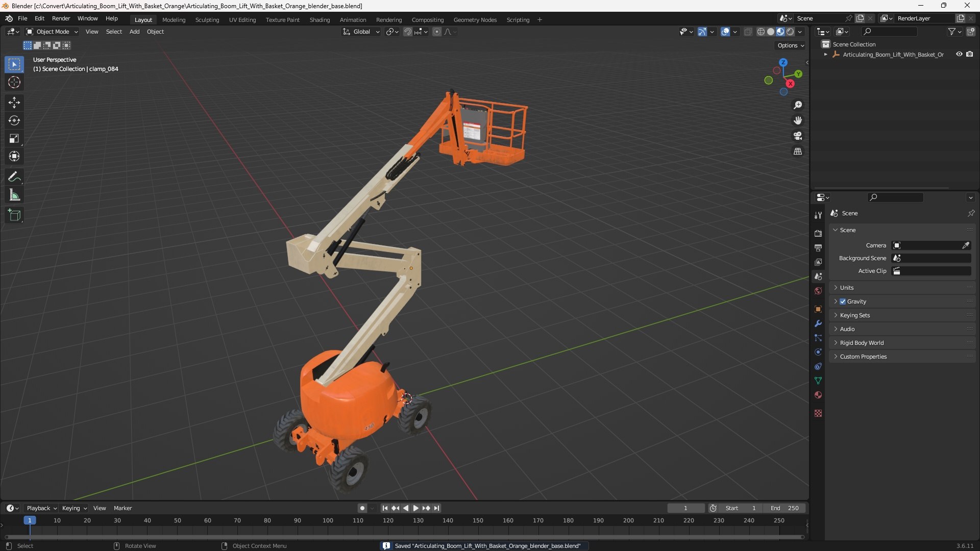980x551 pixels.
Task: Toggle render camera icon for collection
Action: (x=970, y=54)
